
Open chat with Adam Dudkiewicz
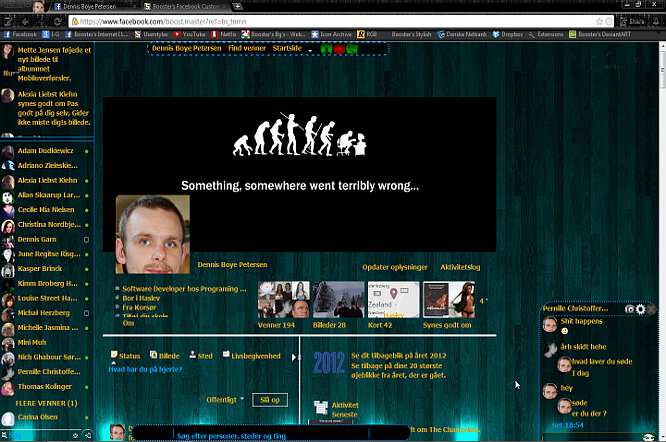pyautogui.click(x=45, y=151)
